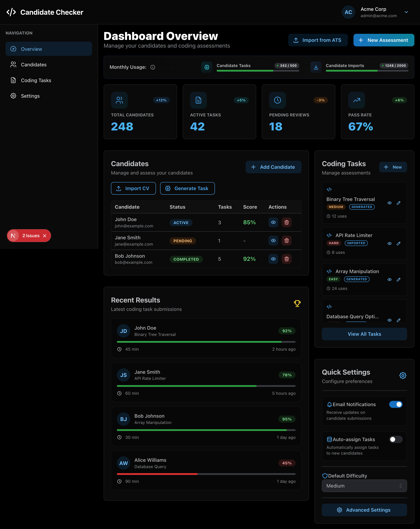Disable Email Notifications
This screenshot has width=420, height=529.
[x=395, y=404]
